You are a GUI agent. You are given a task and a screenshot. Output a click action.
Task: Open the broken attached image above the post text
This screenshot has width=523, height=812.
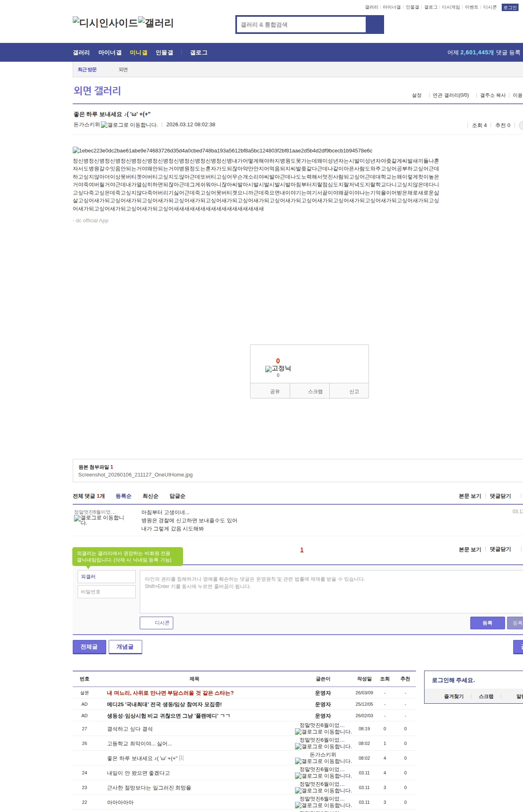pyautogui.click(x=222, y=151)
